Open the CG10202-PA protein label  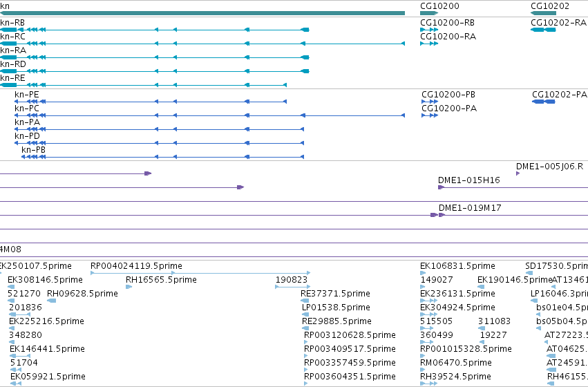560,95
